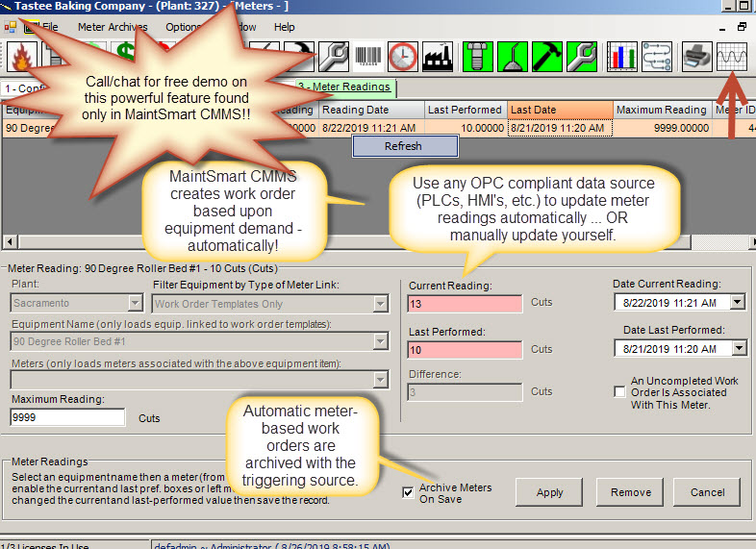This screenshot has height=549, width=756.
Task: Click the green bolt toolbar icon
Action: tap(478, 57)
